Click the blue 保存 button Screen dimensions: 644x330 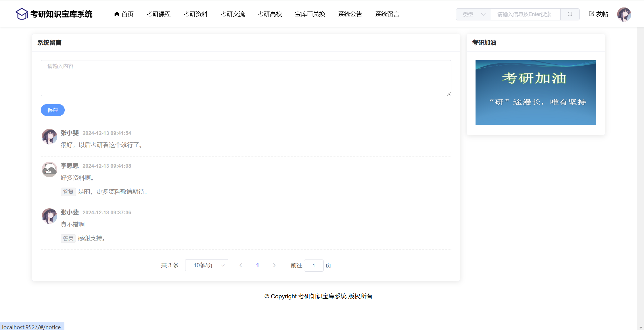point(53,110)
